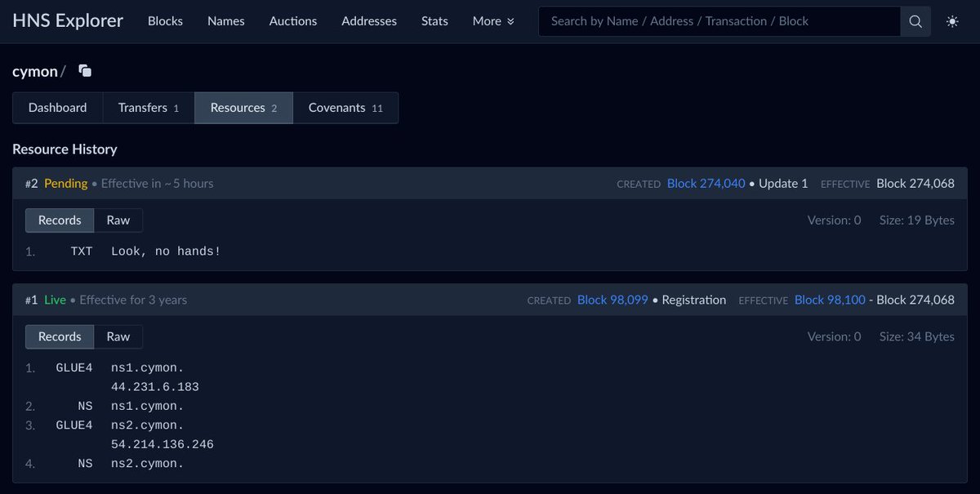
Task: Click the TXT record 'Look, no hands!'
Action: (x=166, y=251)
